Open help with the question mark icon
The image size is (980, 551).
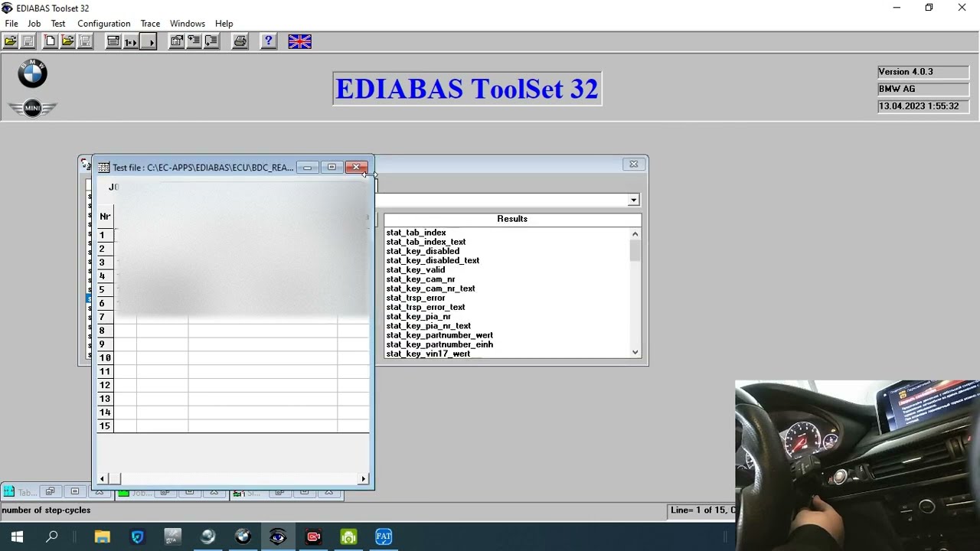[x=268, y=41]
